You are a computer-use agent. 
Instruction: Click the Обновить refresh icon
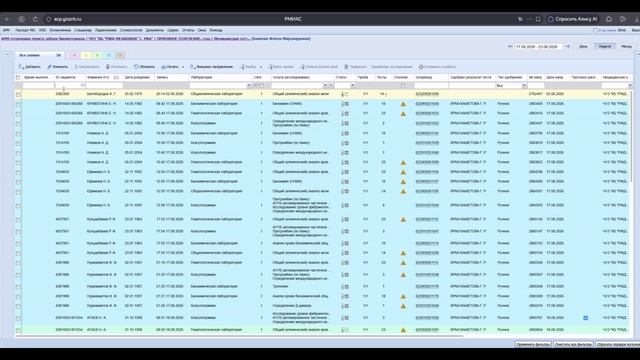pyautogui.click(x=136, y=67)
